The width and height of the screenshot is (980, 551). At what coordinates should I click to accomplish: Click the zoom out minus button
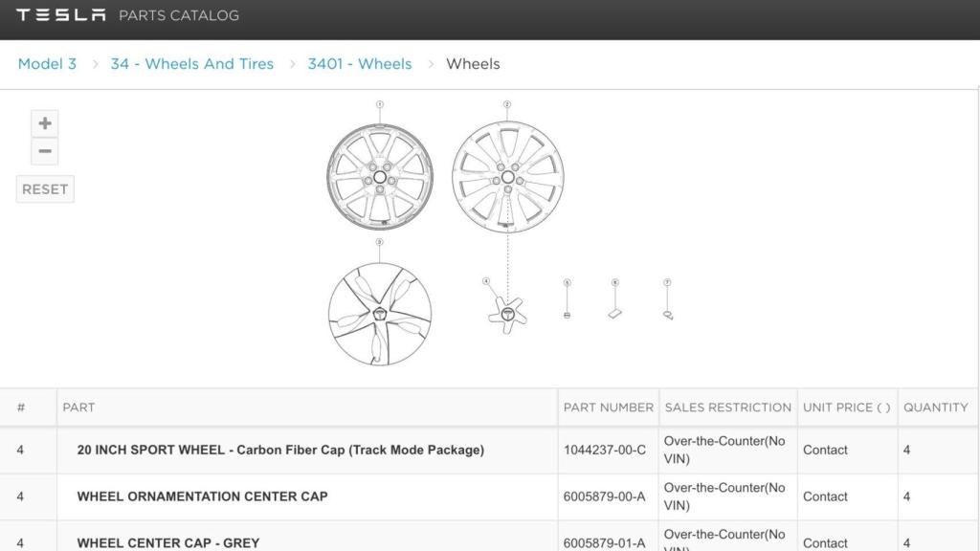pos(45,152)
